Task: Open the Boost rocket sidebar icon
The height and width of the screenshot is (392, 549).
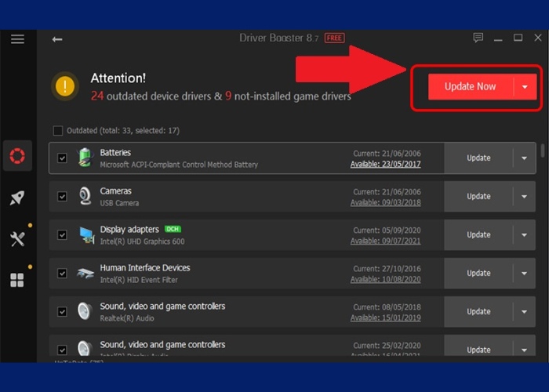Action: [x=17, y=198]
